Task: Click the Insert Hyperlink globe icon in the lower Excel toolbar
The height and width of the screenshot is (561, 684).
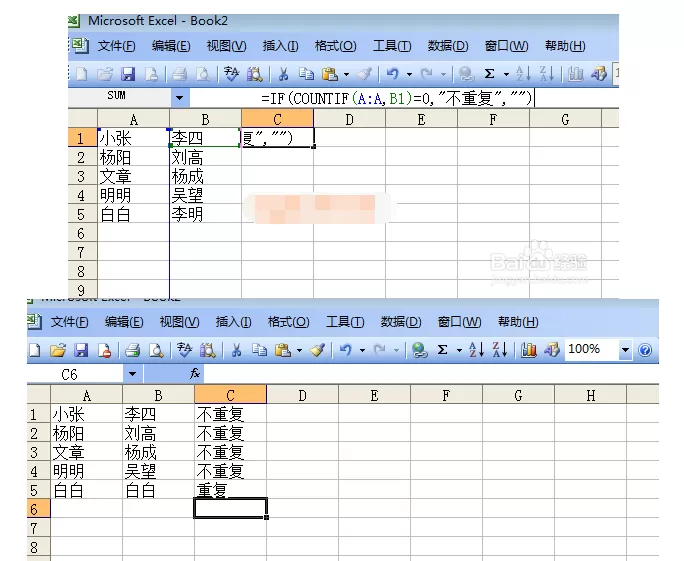Action: (420, 350)
